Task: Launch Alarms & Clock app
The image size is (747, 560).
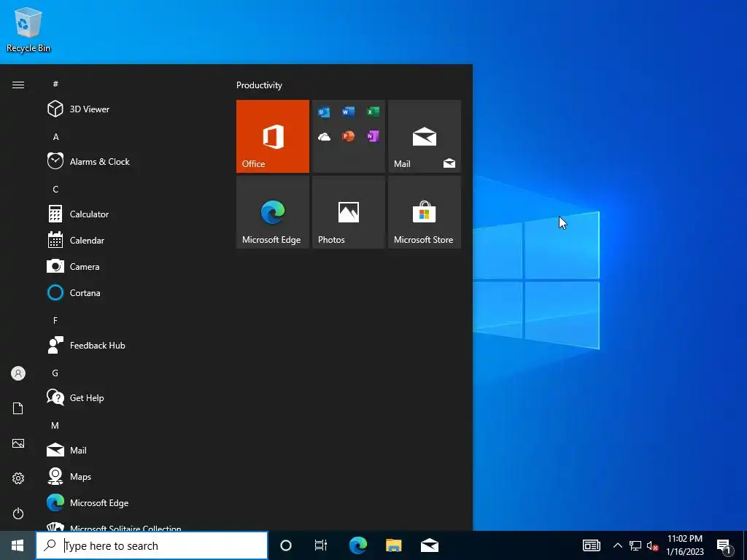Action: click(x=128, y=161)
